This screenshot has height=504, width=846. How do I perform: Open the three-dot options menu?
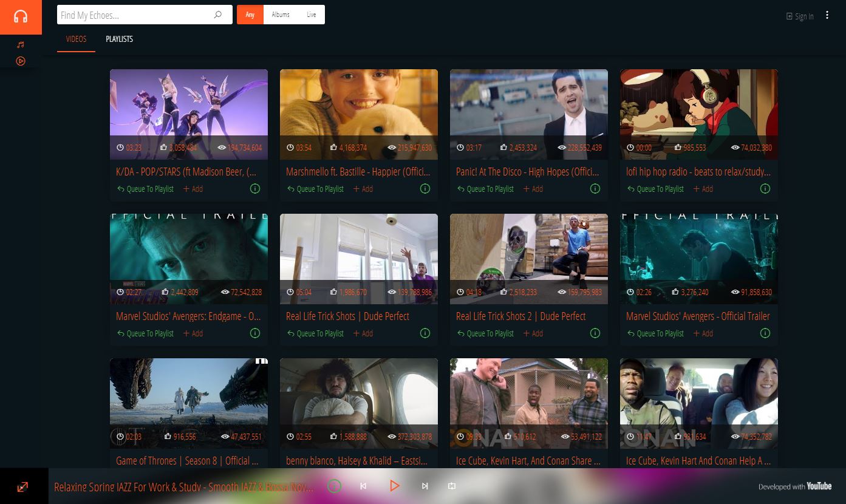[x=827, y=15]
